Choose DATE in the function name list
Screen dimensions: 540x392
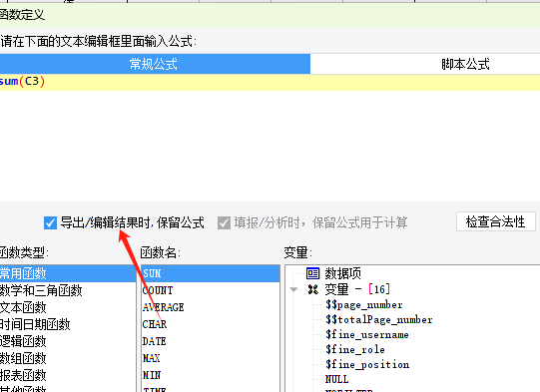[x=211, y=341]
